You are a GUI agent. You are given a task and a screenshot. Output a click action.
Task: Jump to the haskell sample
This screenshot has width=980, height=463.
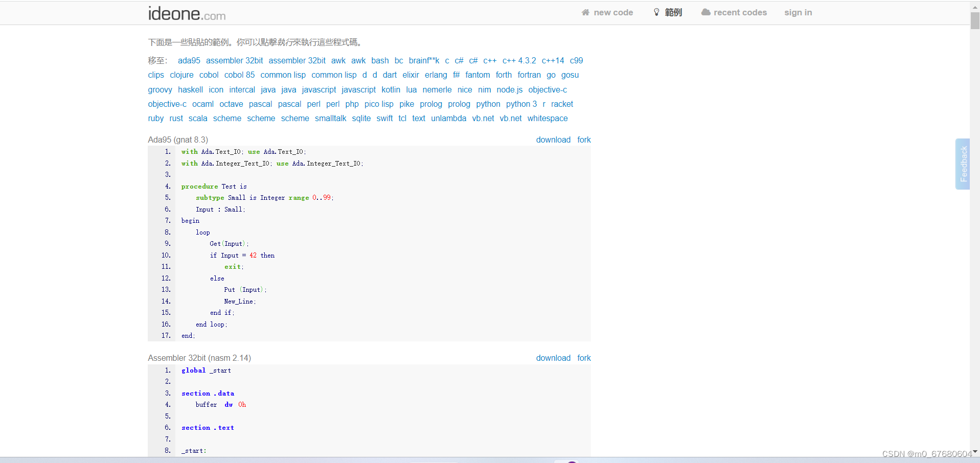[x=190, y=89]
